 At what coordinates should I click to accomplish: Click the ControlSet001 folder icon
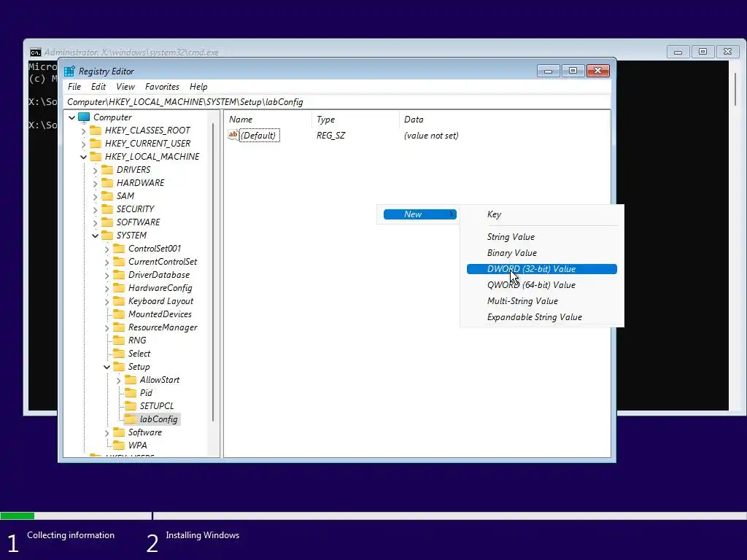click(x=119, y=249)
